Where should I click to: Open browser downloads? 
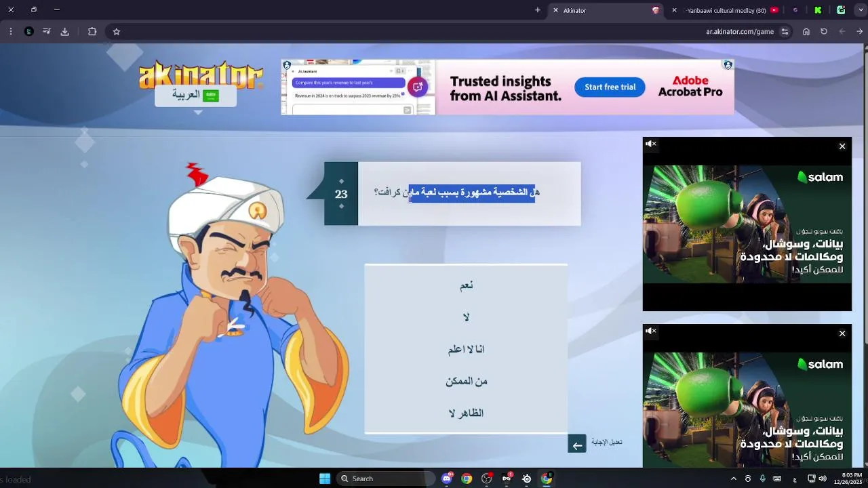[65, 31]
